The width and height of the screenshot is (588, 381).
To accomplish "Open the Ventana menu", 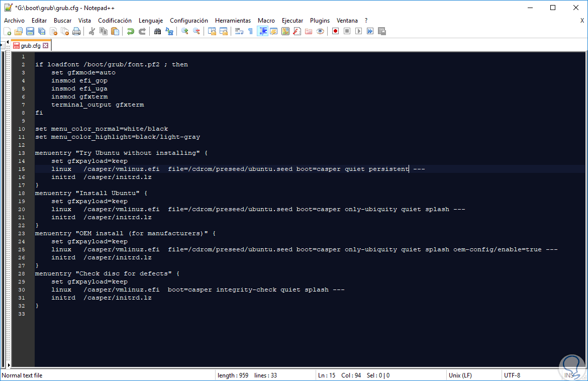I will 347,21.
